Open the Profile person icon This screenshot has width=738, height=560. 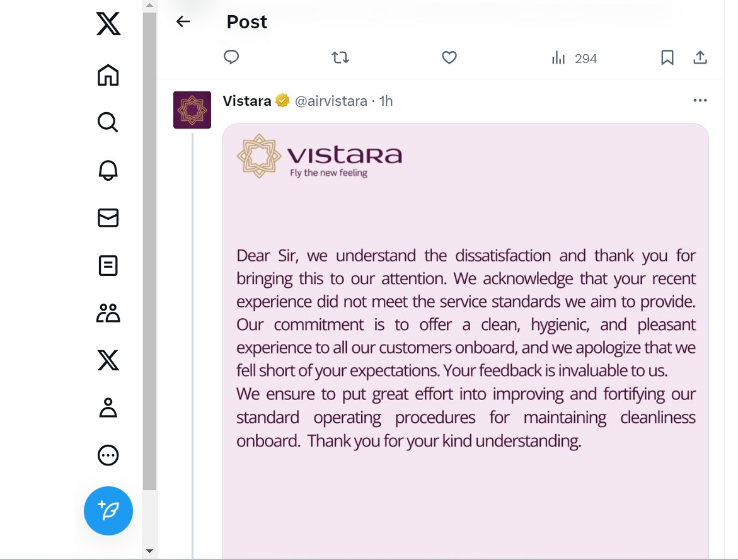108,408
